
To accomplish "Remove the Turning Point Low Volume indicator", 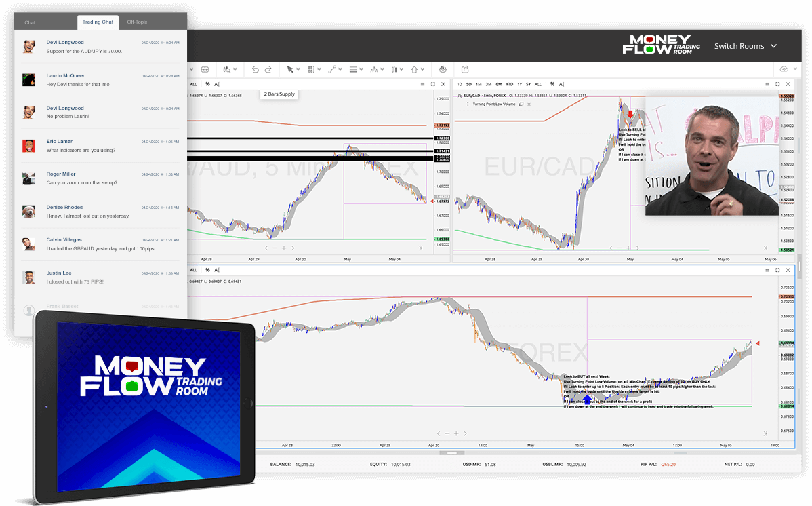I will coord(529,104).
